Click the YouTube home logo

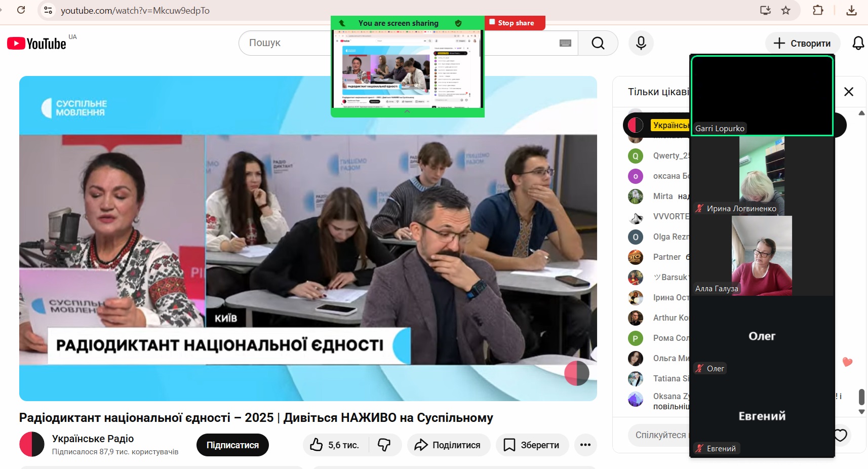click(36, 44)
